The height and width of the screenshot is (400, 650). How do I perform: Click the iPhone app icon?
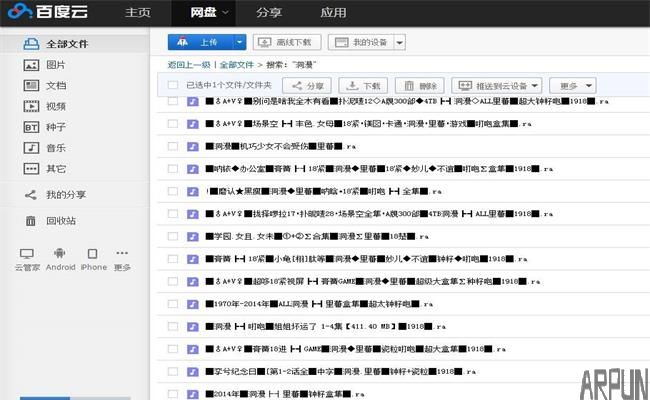point(93,255)
